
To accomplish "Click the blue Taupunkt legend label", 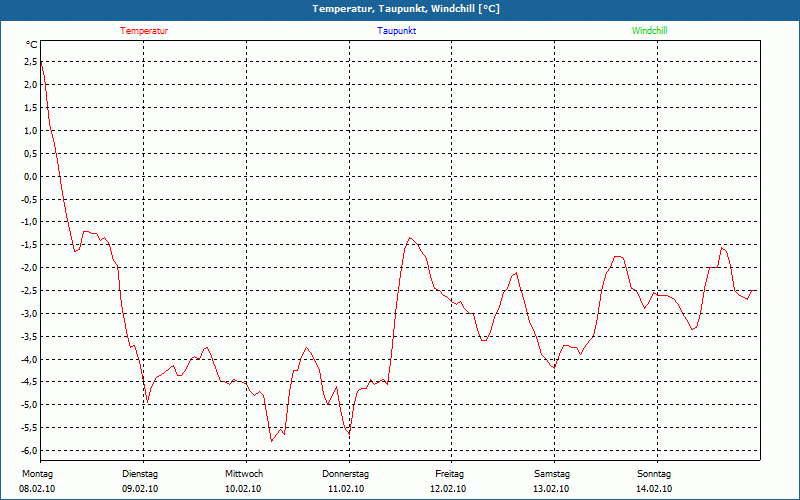I will point(397,31).
